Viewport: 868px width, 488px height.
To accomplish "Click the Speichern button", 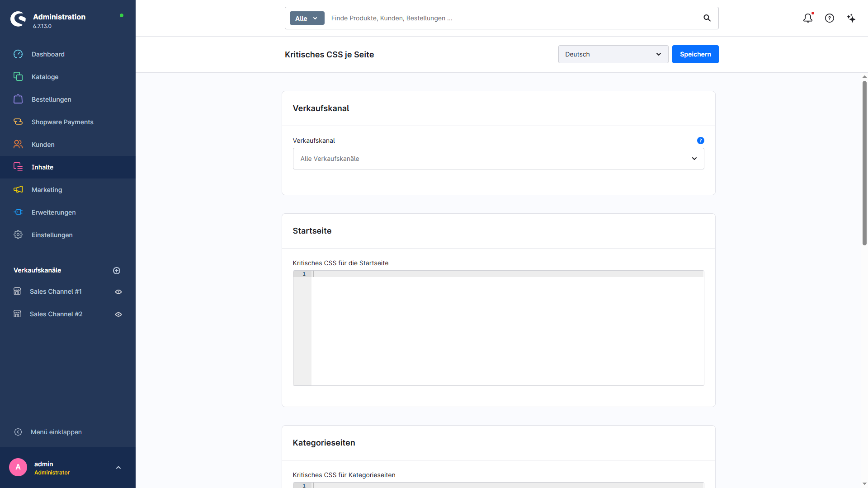I will point(695,54).
